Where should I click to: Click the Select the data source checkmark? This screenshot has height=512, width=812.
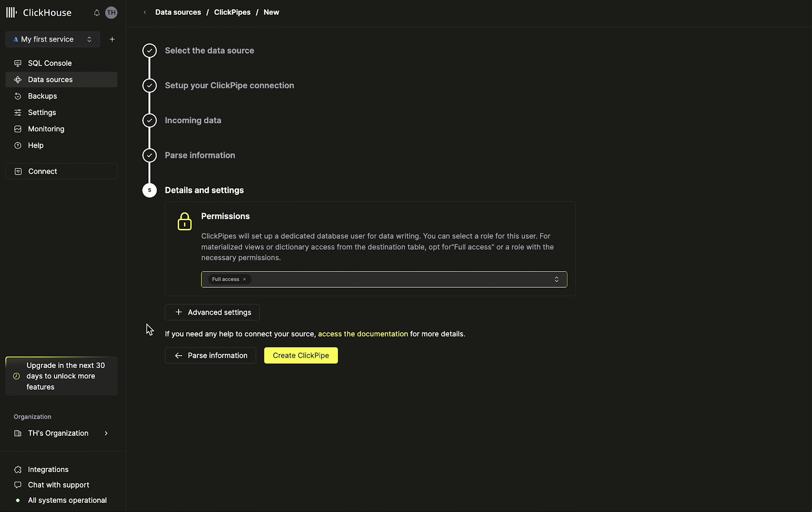coord(149,51)
